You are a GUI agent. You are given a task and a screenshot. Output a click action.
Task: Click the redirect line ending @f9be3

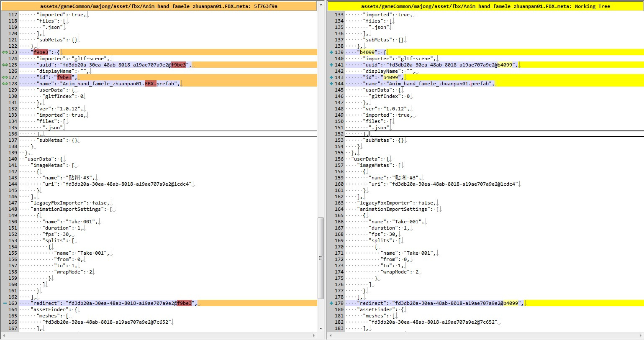point(168,303)
